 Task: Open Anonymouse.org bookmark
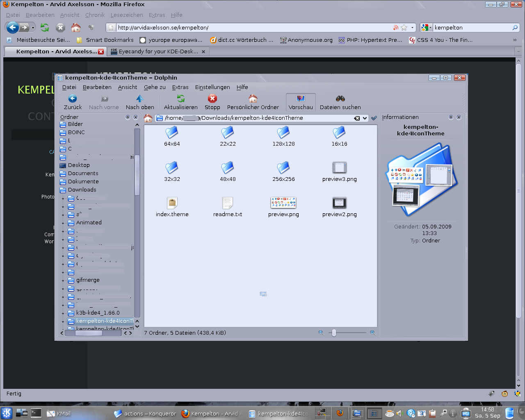[x=306, y=40]
